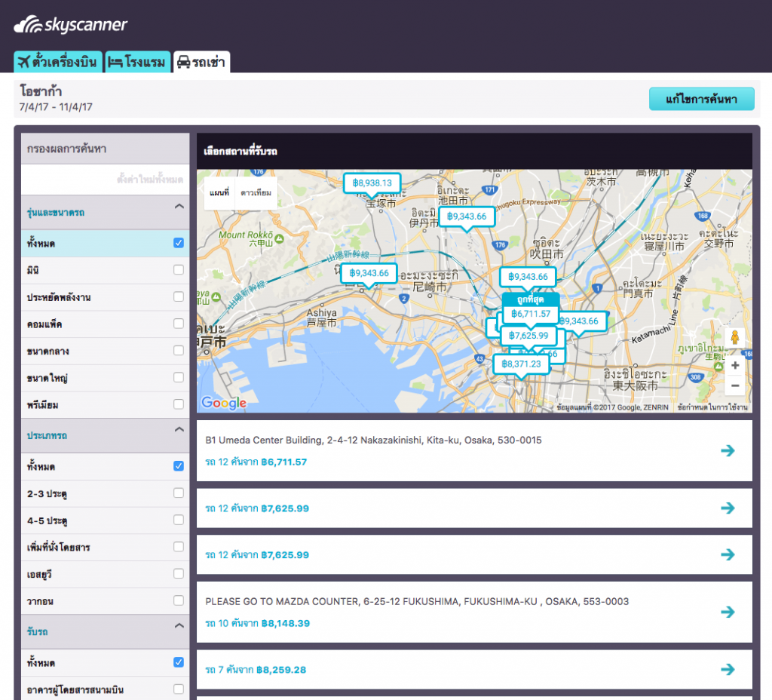
Task: Click the แก้ไขการค้นหา edit search button
Action: click(x=701, y=99)
